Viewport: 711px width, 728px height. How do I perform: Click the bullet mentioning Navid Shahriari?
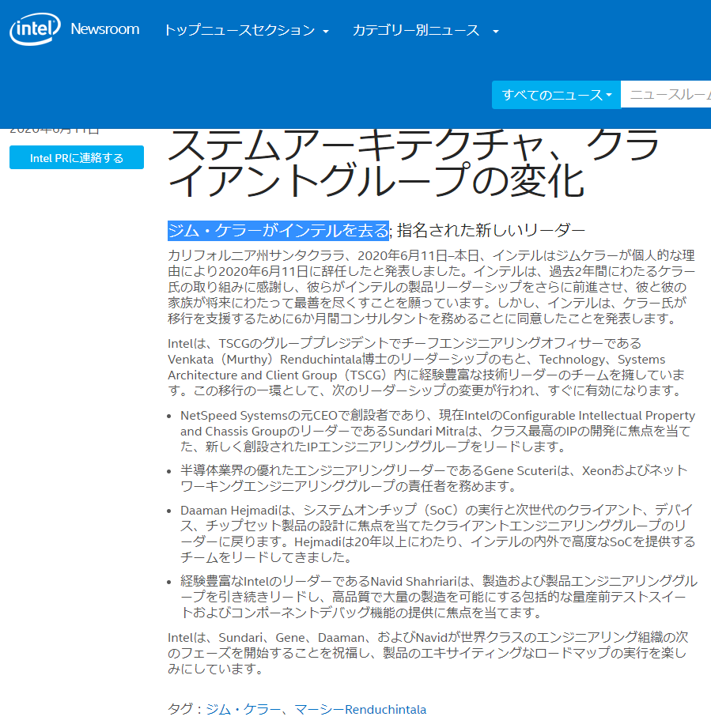pos(438,597)
